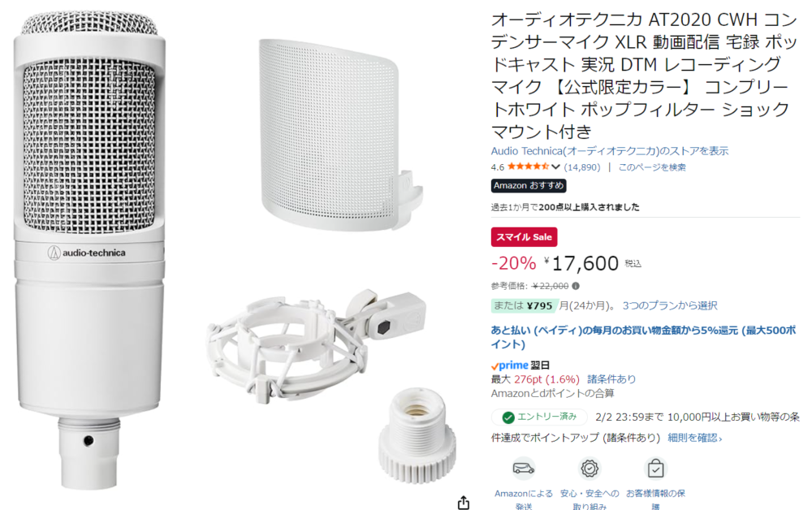Click the star rating icons

529,166
